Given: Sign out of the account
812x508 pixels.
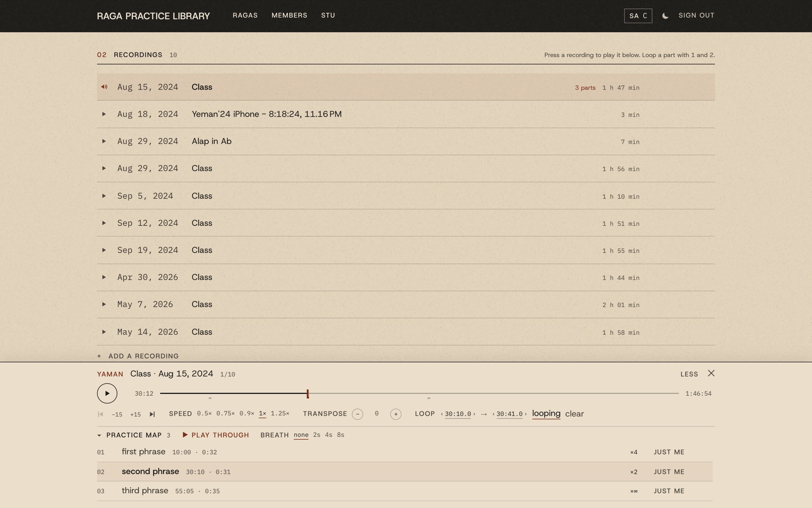Looking at the screenshot, I should click(x=696, y=15).
